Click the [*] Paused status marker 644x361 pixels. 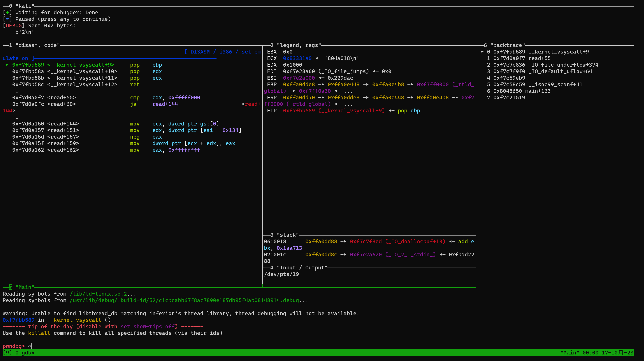(7, 19)
